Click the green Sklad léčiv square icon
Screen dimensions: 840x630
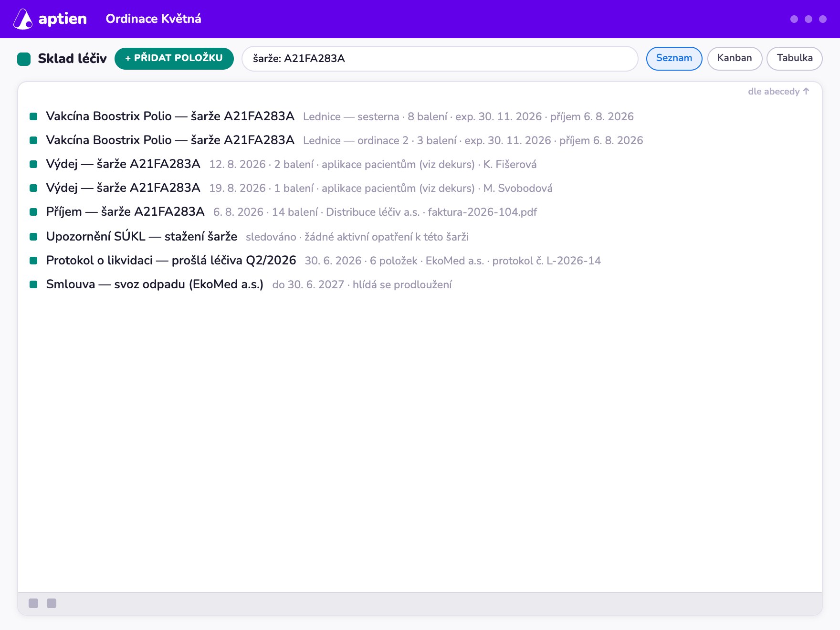24,59
